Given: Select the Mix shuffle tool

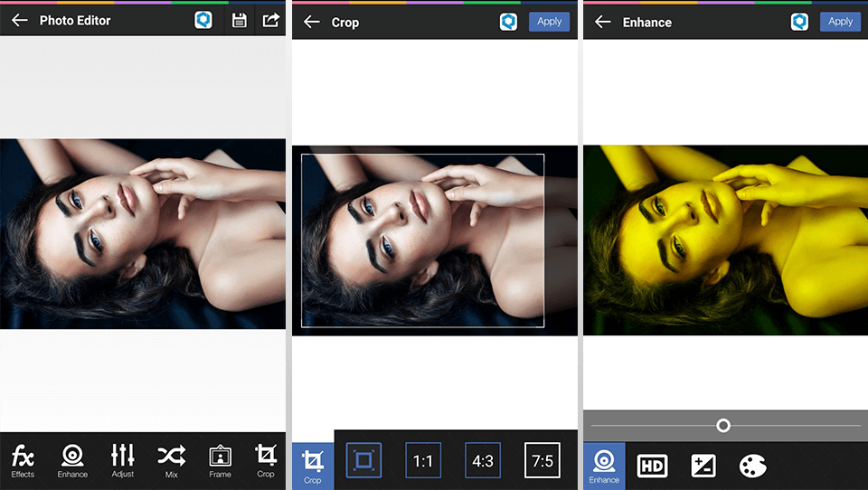Looking at the screenshot, I should 172,461.
